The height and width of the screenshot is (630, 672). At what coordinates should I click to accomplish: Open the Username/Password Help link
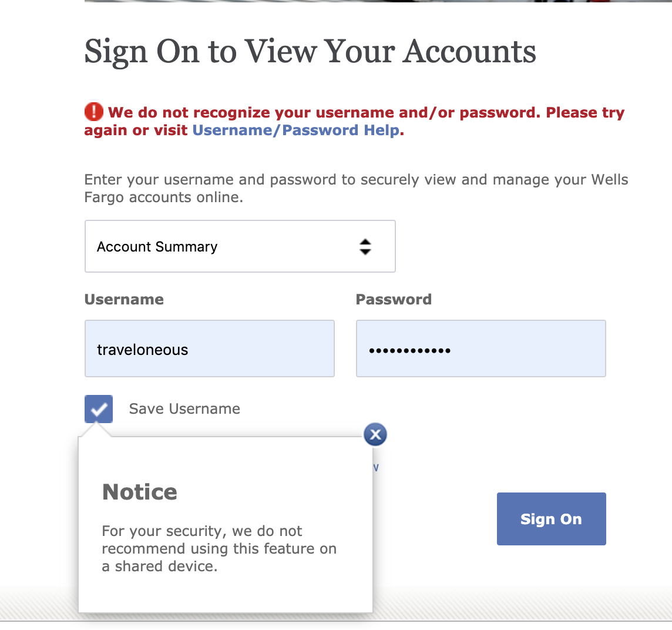pos(296,130)
